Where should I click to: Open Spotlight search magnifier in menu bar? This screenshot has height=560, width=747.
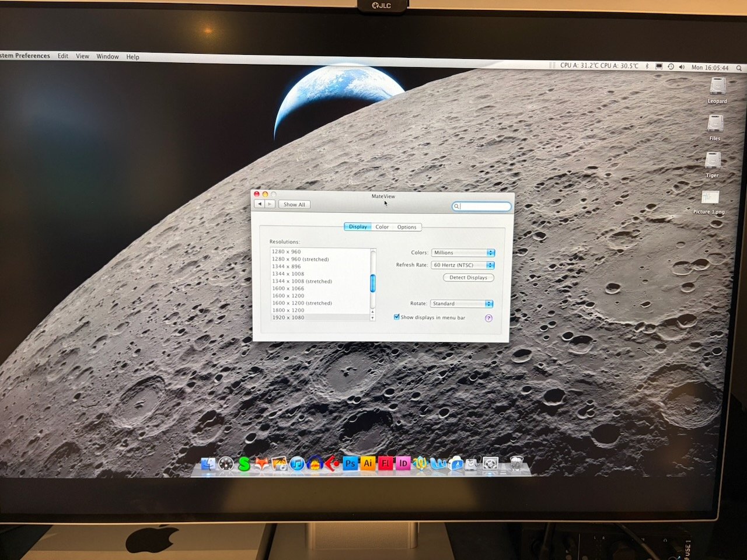point(739,68)
